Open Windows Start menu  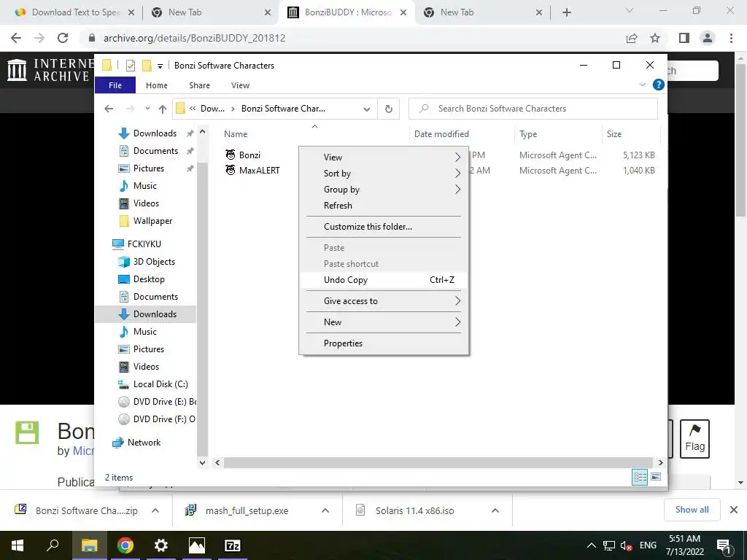pyautogui.click(x=18, y=545)
